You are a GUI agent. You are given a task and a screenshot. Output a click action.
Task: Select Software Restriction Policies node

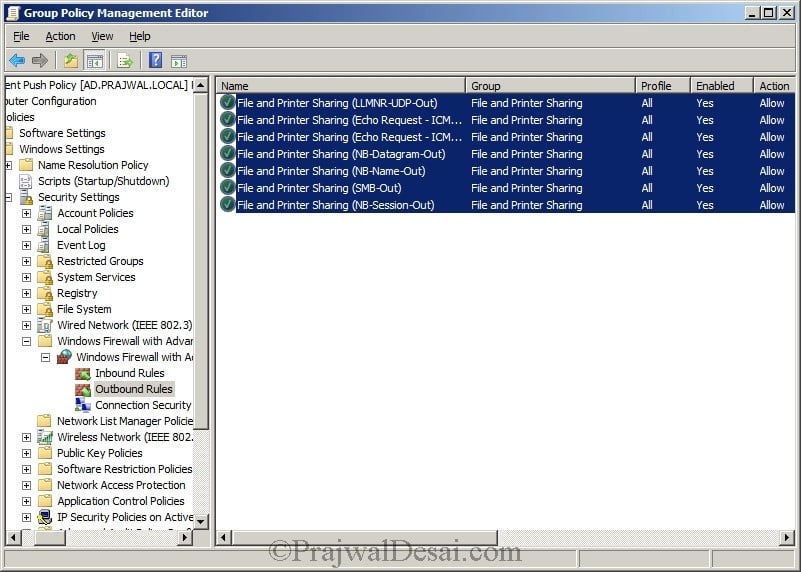pyautogui.click(x=124, y=469)
